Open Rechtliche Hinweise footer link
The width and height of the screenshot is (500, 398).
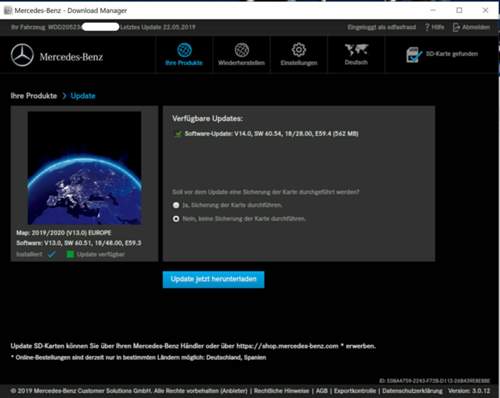point(281,391)
